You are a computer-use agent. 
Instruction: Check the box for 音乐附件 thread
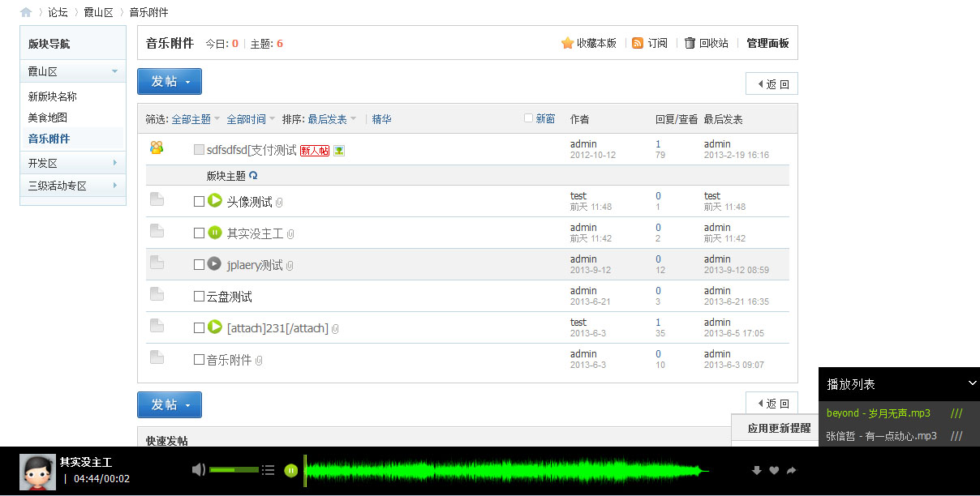click(x=199, y=360)
